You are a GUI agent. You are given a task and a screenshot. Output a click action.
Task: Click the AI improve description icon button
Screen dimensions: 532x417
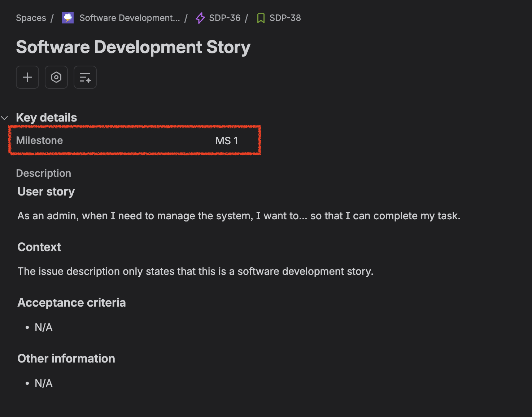pyautogui.click(x=85, y=77)
